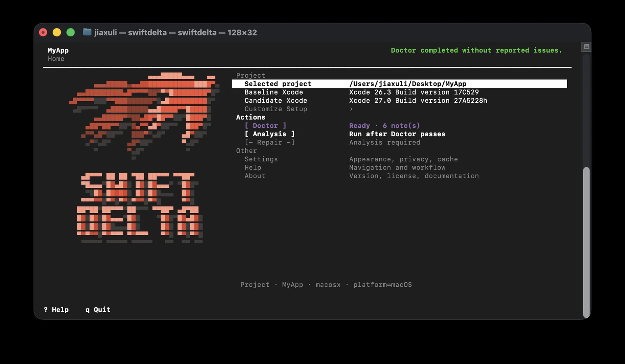
Task: Click the 'Analysis required' text
Action: (385, 142)
